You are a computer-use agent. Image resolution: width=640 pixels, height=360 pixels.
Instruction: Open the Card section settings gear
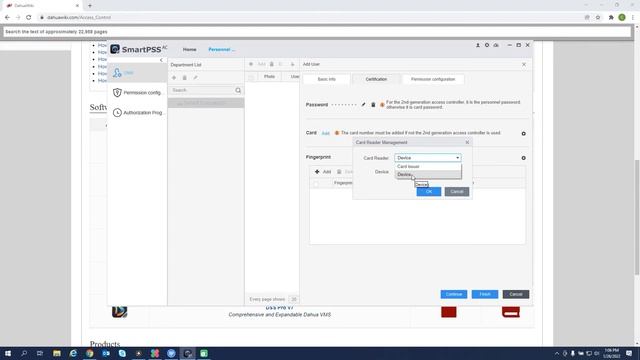[x=524, y=134]
